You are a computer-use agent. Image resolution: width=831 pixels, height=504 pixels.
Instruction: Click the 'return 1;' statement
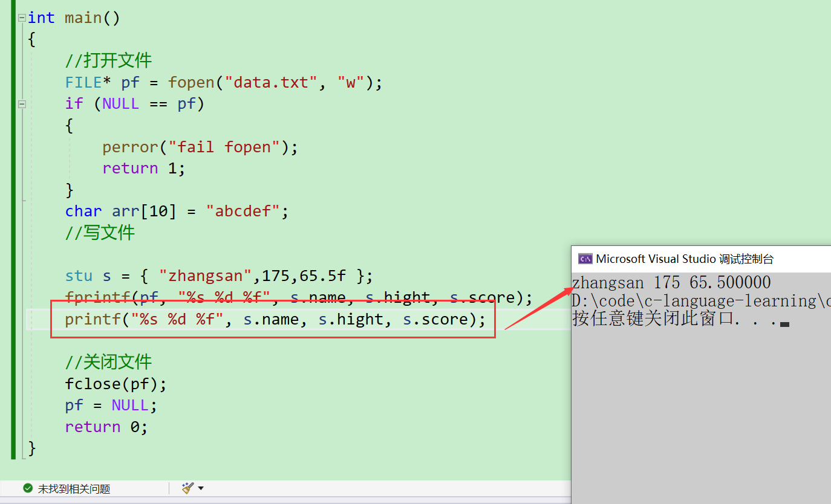coord(143,168)
